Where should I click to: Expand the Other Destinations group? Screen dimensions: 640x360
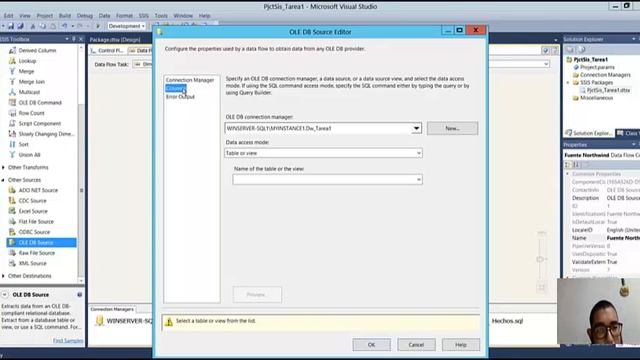point(4,276)
